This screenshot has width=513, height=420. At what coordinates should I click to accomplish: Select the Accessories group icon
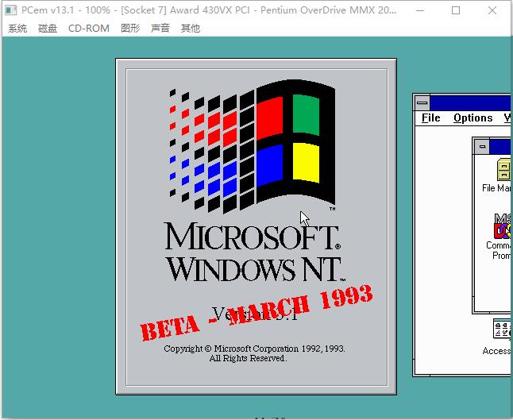tap(502, 329)
